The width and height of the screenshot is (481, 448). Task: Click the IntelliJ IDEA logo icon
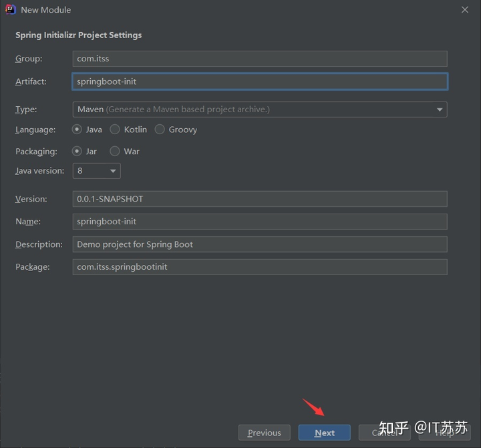[11, 9]
